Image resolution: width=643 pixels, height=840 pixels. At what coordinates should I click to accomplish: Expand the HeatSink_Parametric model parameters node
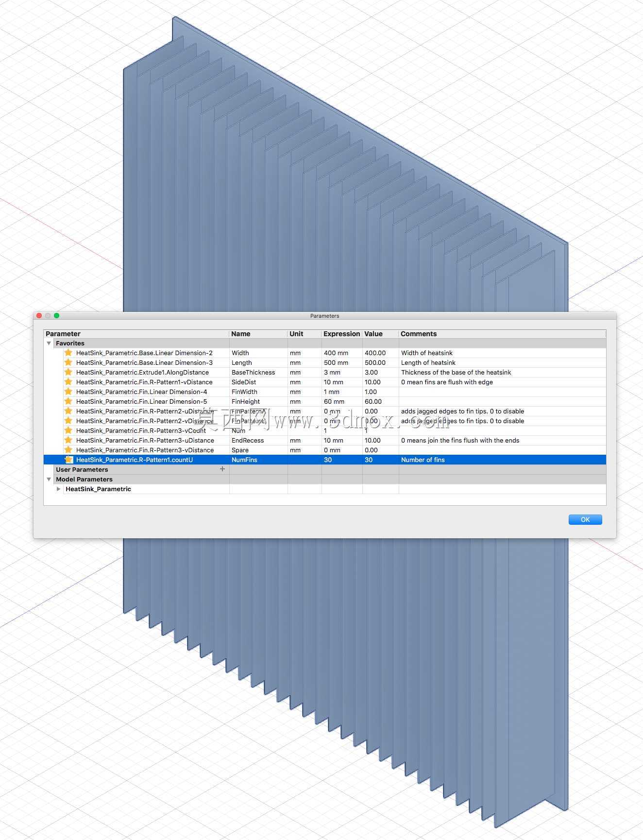58,489
